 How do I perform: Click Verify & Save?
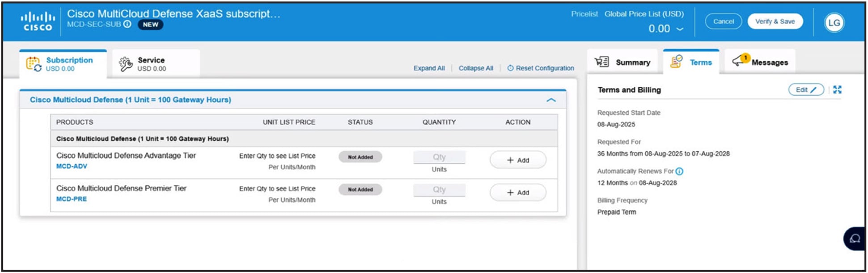pos(775,21)
